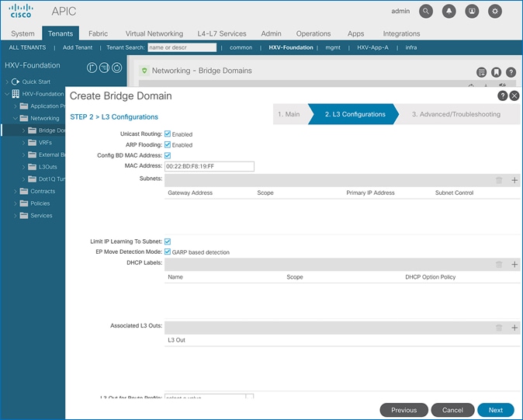Add a subnet with the plus icon
Screen dimensions: 523x420
514,180
